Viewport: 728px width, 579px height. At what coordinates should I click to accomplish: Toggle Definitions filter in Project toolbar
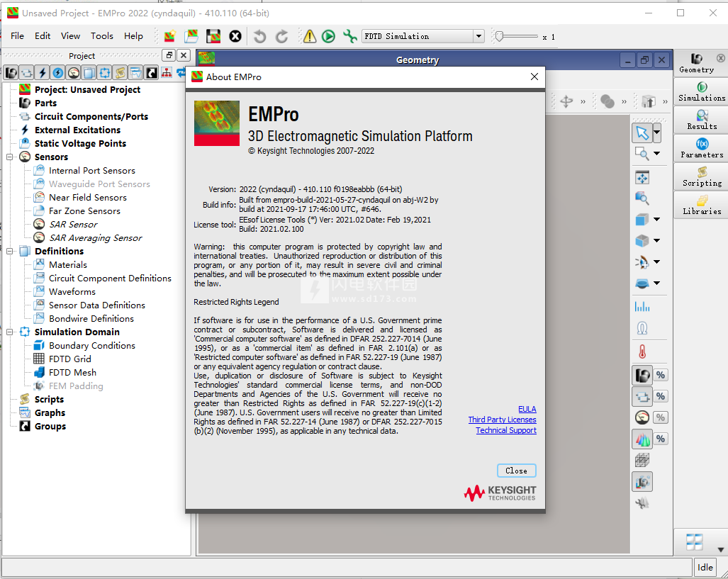click(89, 72)
